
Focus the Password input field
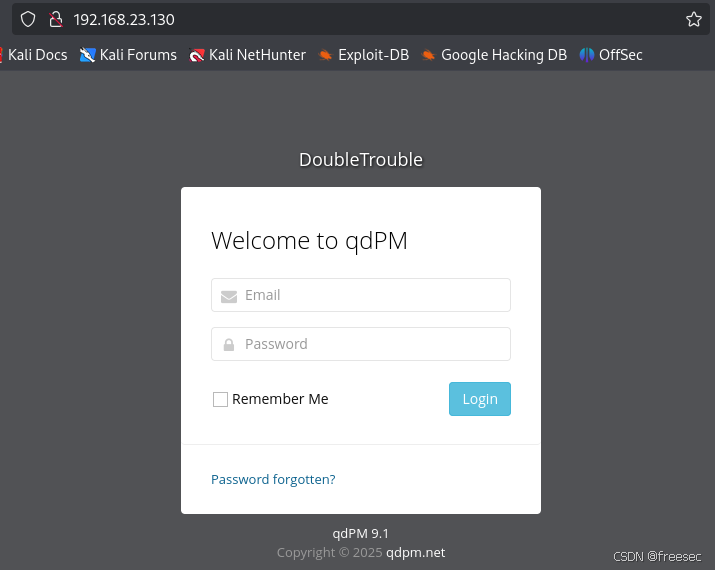click(361, 344)
